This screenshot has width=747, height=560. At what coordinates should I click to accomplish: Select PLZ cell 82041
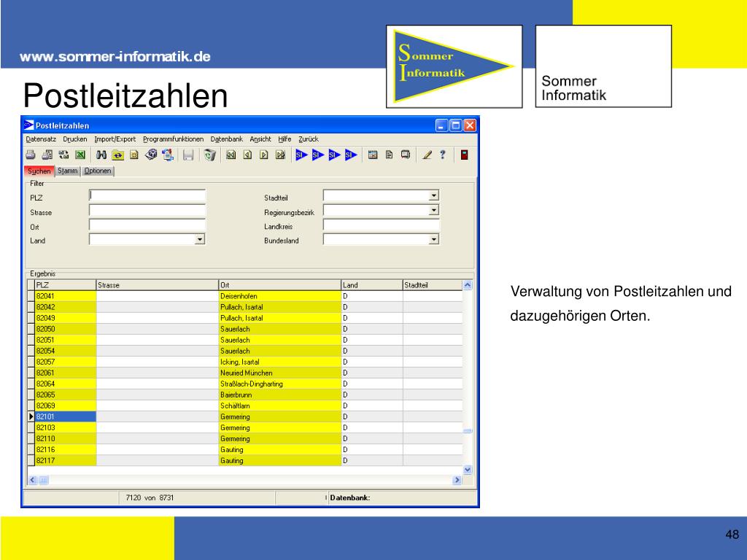(65, 296)
